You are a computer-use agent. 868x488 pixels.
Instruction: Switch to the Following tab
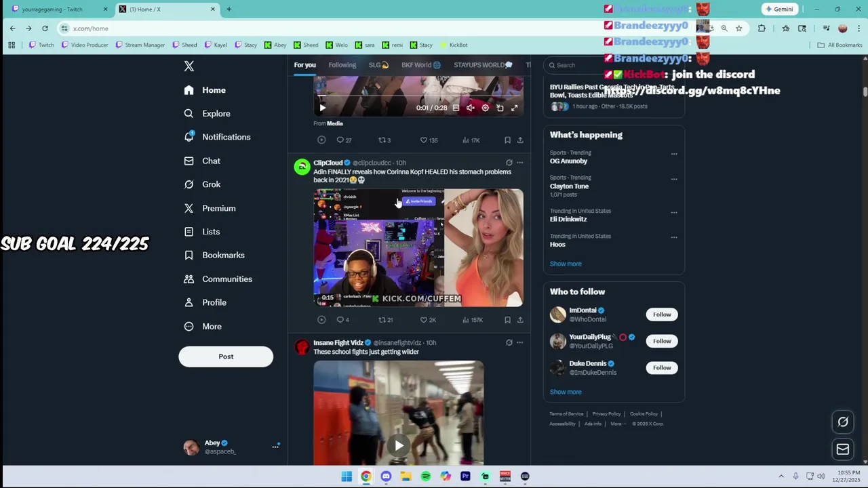coord(342,65)
